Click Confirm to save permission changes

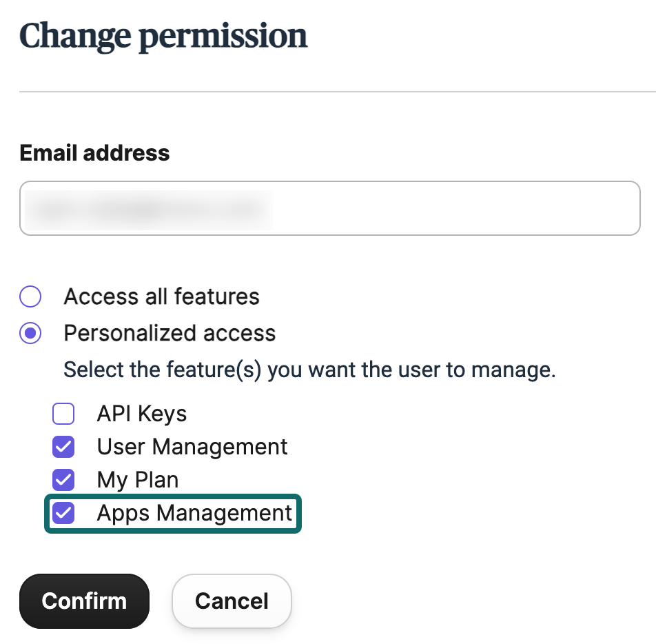tap(84, 601)
